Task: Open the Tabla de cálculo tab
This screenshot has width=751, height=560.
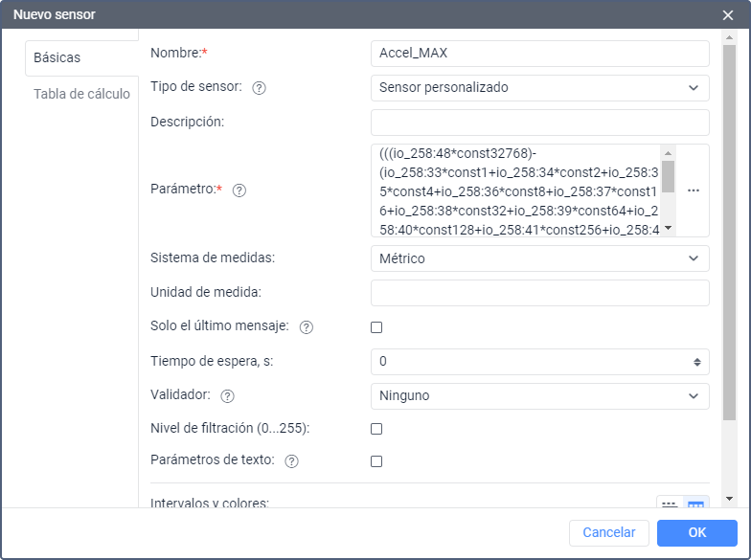Action: (81, 94)
